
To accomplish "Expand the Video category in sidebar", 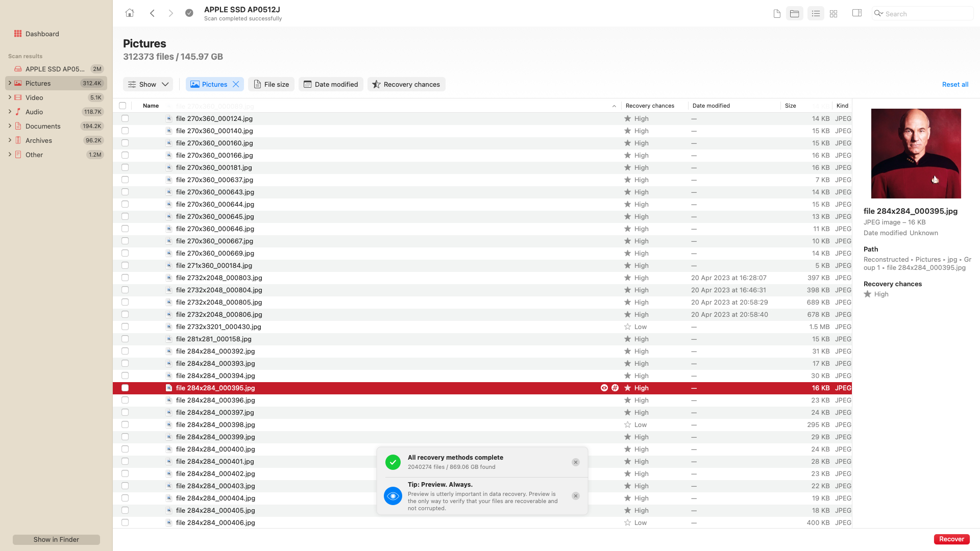I will coord(10,97).
